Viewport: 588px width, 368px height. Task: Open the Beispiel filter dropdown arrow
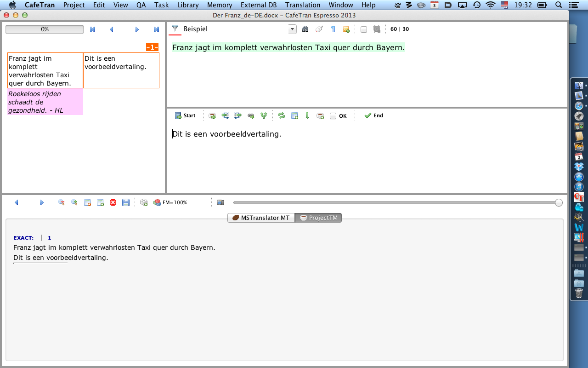[x=292, y=29]
